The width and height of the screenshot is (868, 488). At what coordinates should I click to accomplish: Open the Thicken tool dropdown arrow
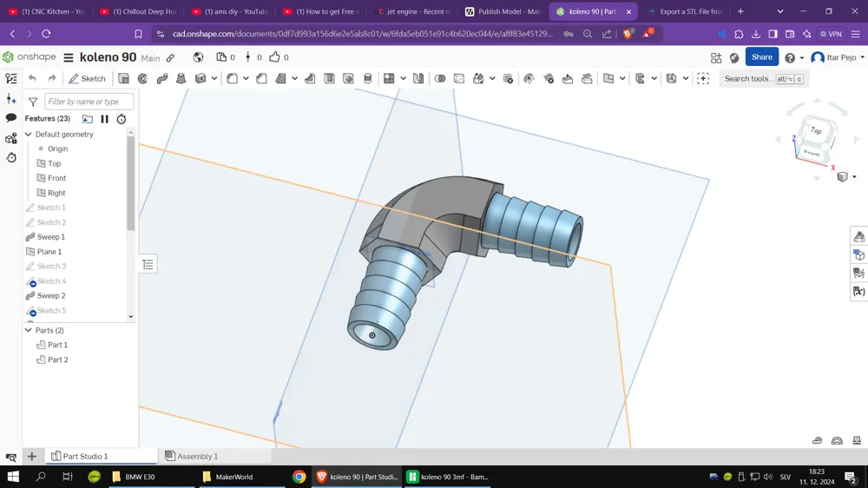click(214, 79)
